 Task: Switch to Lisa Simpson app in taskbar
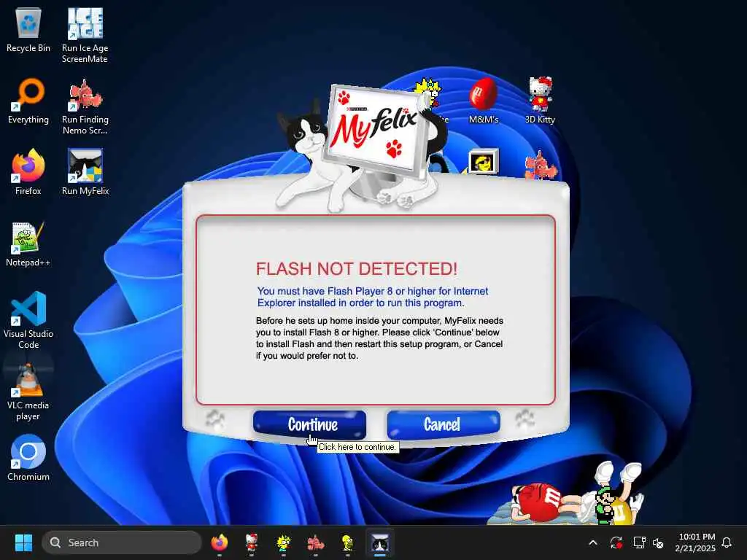284,542
